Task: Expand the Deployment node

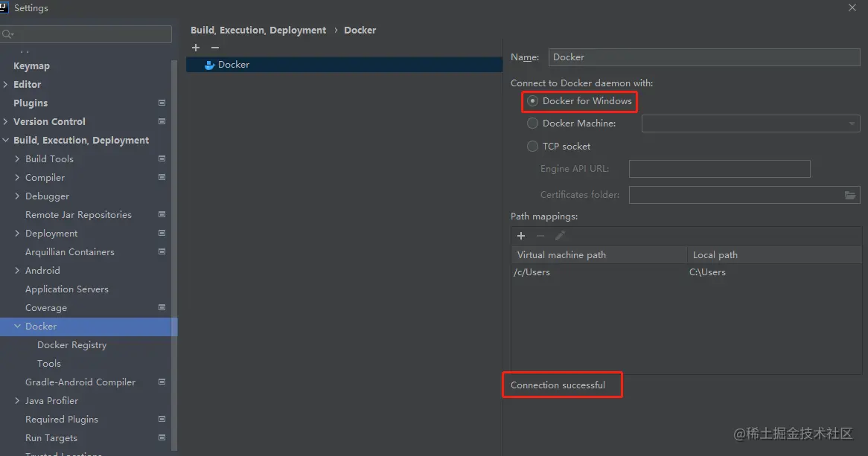Action: (17, 233)
